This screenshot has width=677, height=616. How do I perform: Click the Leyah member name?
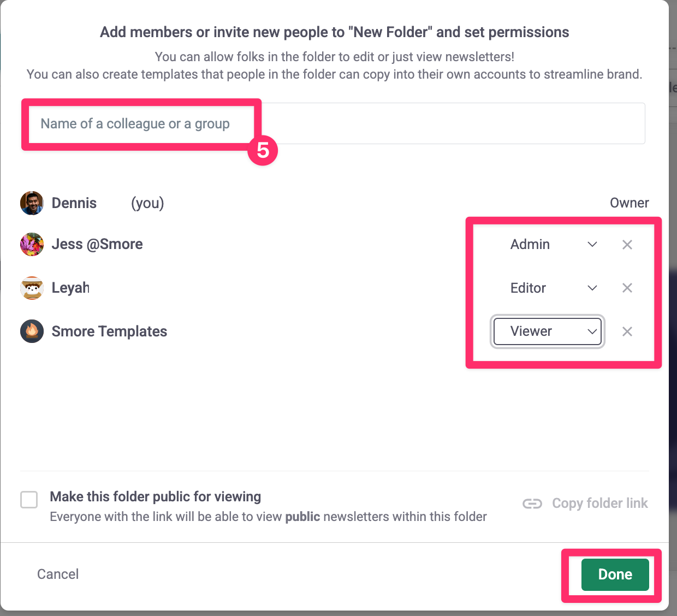[x=70, y=288]
